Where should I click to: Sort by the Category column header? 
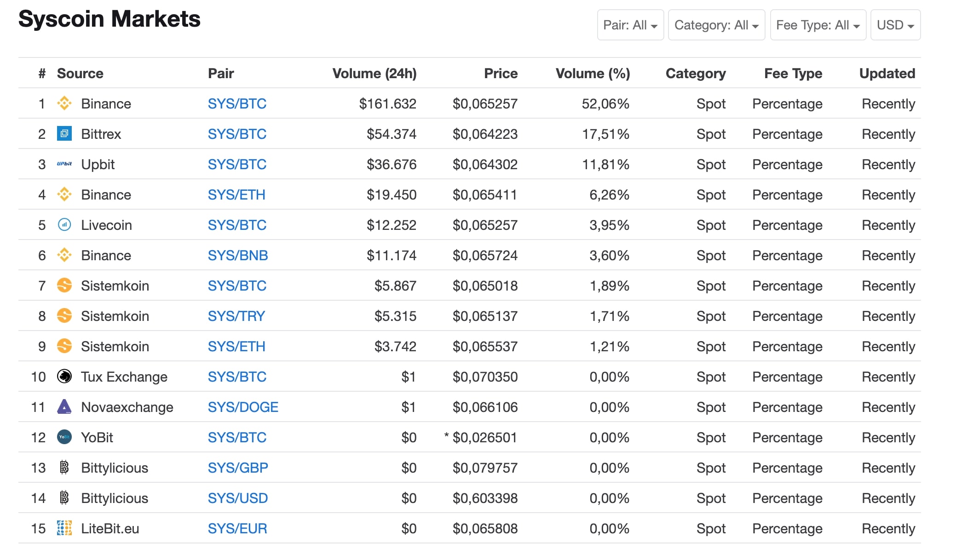(696, 74)
